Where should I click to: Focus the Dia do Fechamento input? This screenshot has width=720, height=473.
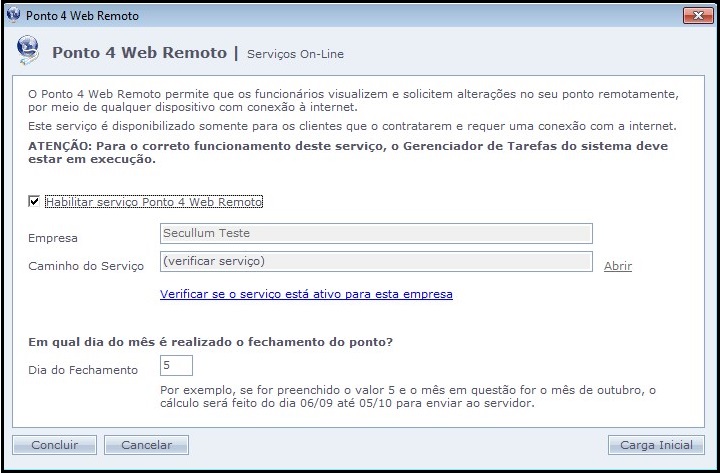[176, 366]
